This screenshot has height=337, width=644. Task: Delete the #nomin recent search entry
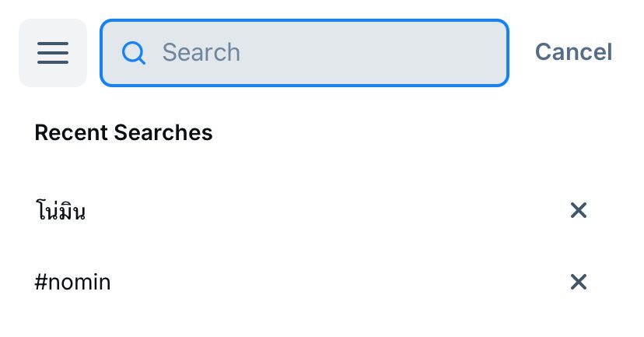click(x=578, y=282)
